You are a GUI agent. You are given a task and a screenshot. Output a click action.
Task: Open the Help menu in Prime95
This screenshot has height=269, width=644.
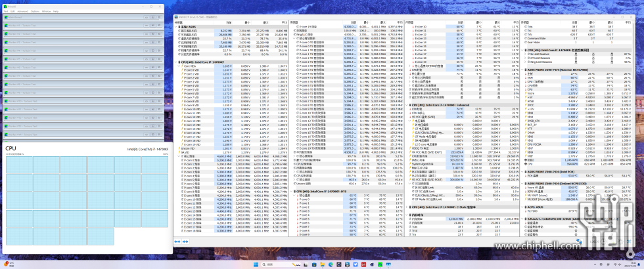pyautogui.click(x=56, y=11)
